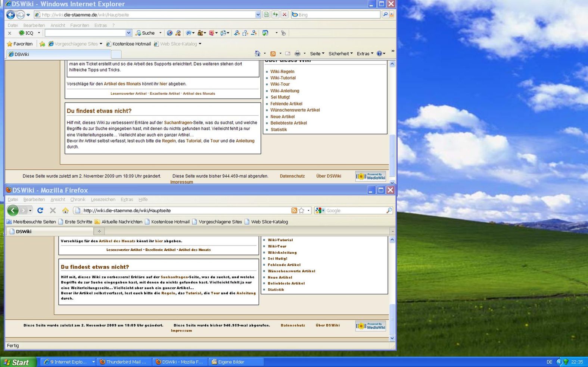Open the Chronik menu in Firefox
Screen dimensions: 588x367
pyautogui.click(x=78, y=200)
